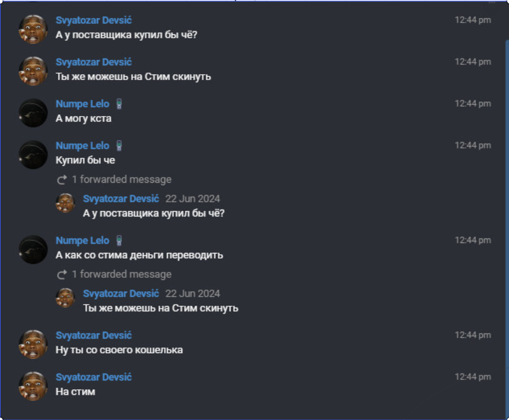Open Numpe Lelo name above "А как со стима деньги переводить"
The width and height of the screenshot is (509, 420).
click(82, 240)
